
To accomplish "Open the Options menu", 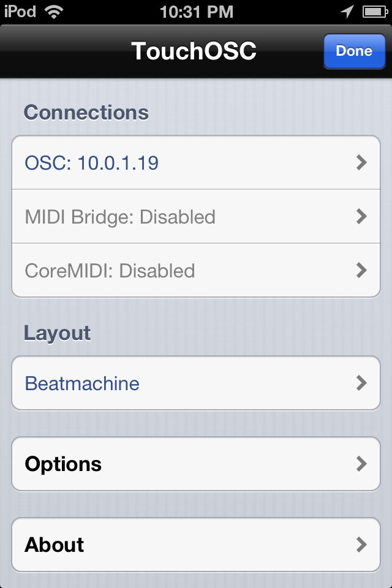I will pyautogui.click(x=63, y=464).
